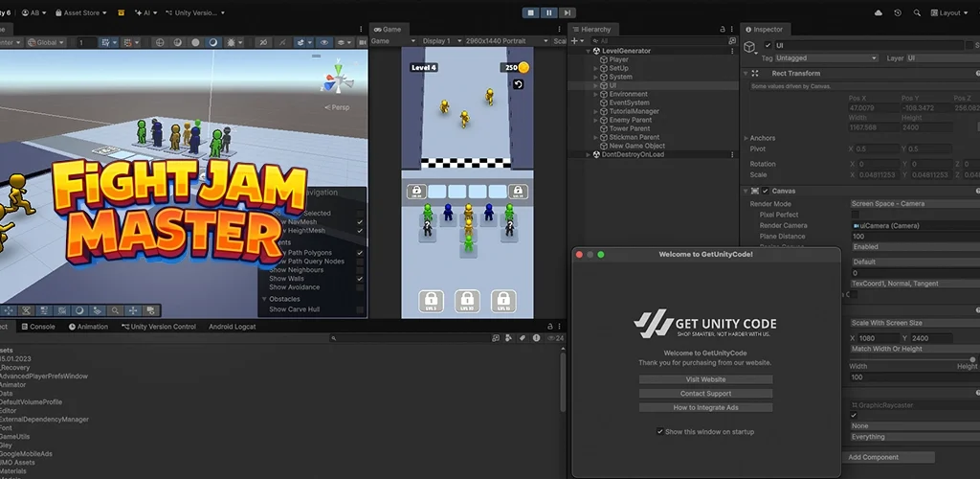Click the Hierarchy lock icon
The width and height of the screenshot is (980, 479).
[x=724, y=30]
